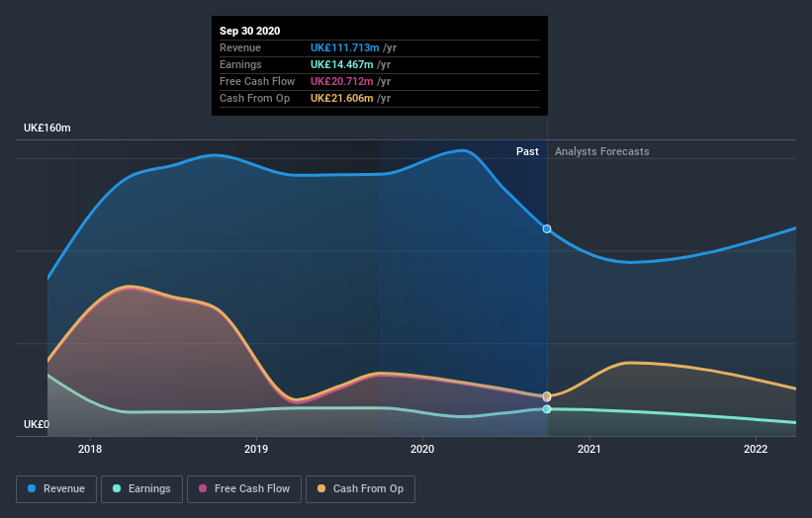Click the blue Revenue legend dot

pyautogui.click(x=32, y=488)
